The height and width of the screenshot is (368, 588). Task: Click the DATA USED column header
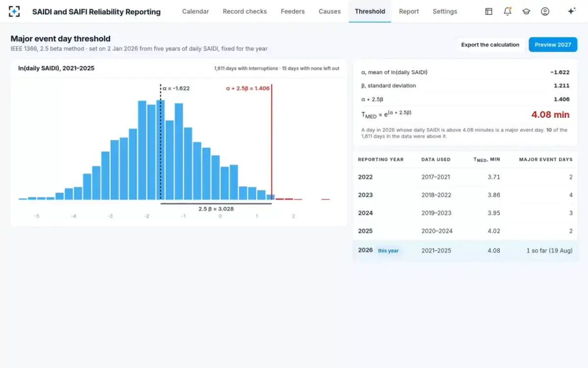436,159
